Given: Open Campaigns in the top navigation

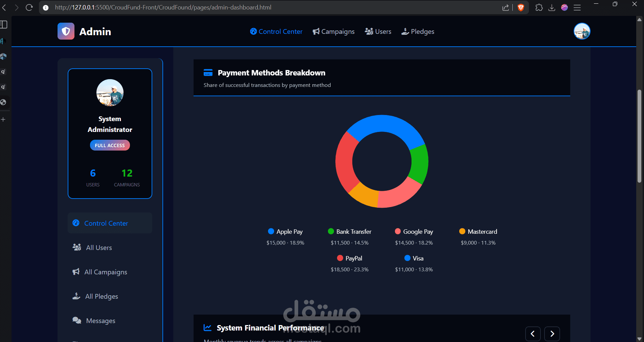Looking at the screenshot, I should [333, 31].
